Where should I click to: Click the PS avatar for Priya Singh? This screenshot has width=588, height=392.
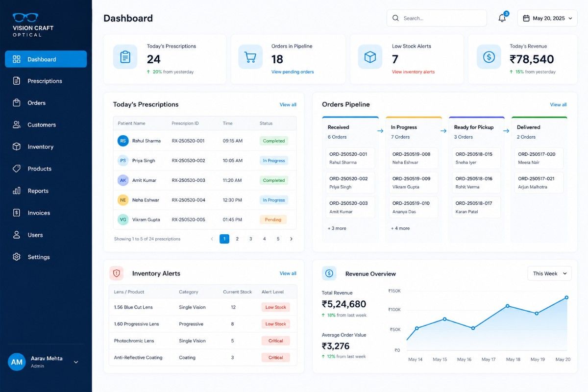point(123,160)
